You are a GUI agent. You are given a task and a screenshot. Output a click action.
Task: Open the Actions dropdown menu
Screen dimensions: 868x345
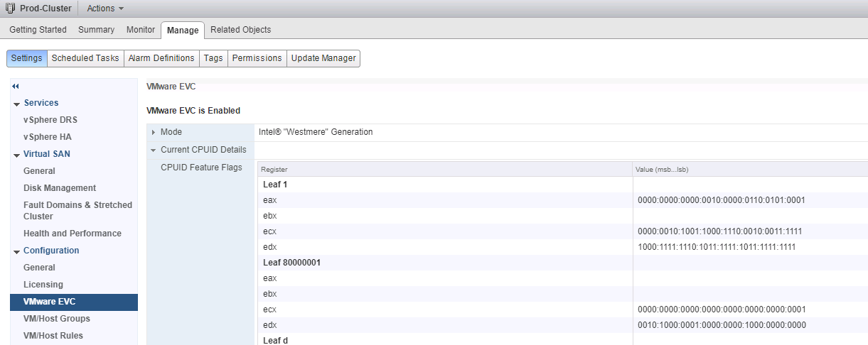coord(105,9)
